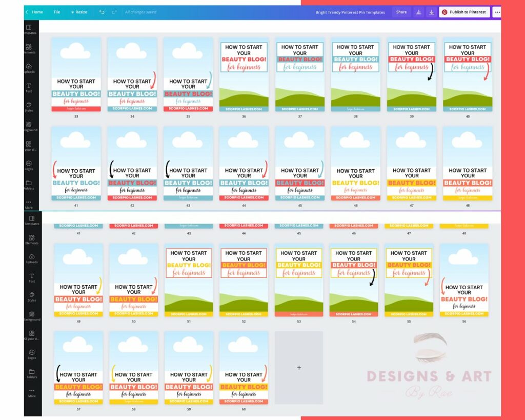Click the blank plus page thumbnail
525x420 pixels.
tap(299, 368)
